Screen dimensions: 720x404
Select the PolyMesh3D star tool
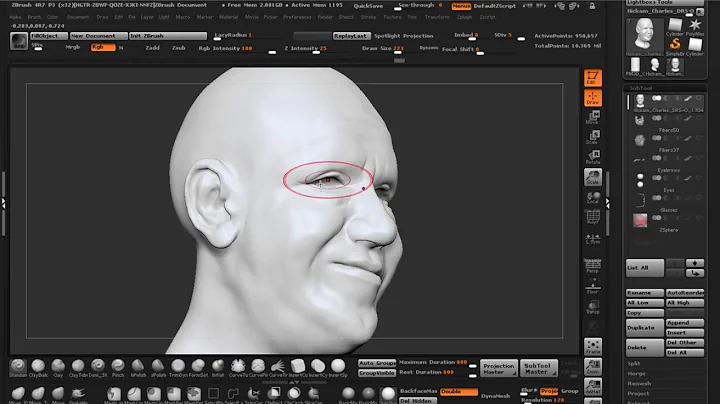[695, 26]
